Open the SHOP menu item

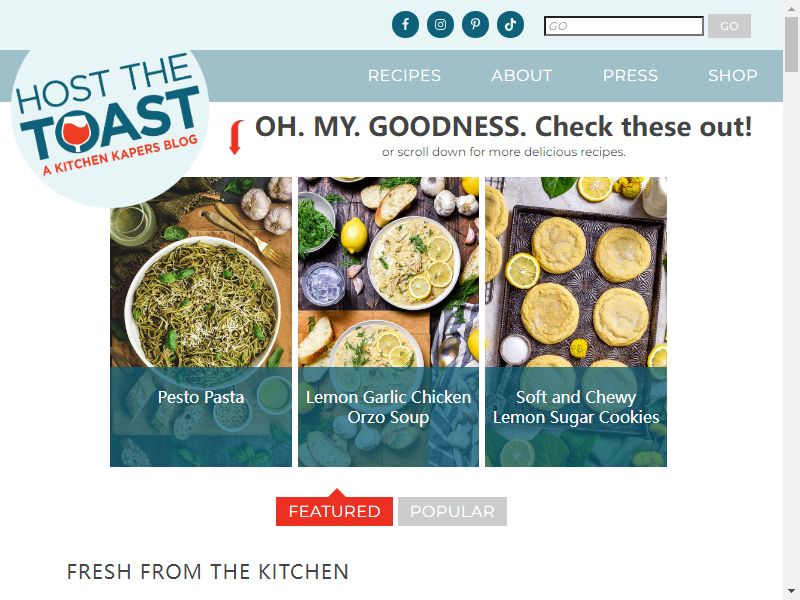pos(733,76)
